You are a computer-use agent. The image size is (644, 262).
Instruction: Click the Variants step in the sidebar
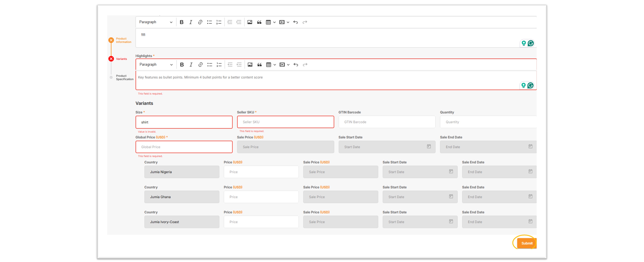[x=121, y=59]
